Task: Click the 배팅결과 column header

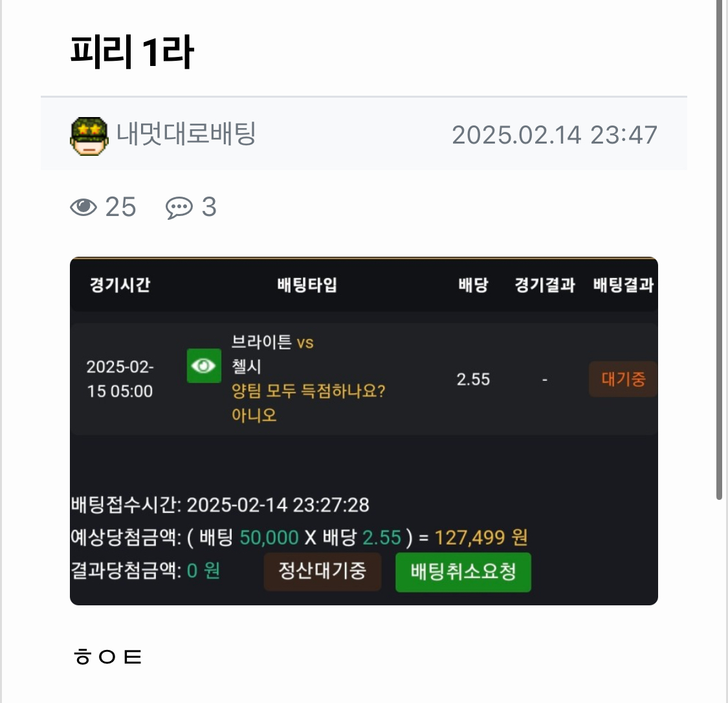Action: (623, 285)
